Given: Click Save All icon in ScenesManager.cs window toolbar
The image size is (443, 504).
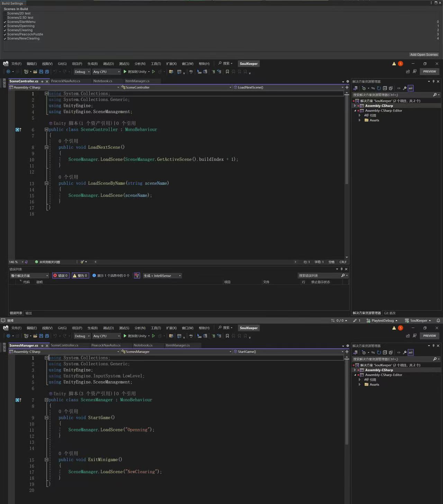Looking at the screenshot, I should click(x=47, y=336).
